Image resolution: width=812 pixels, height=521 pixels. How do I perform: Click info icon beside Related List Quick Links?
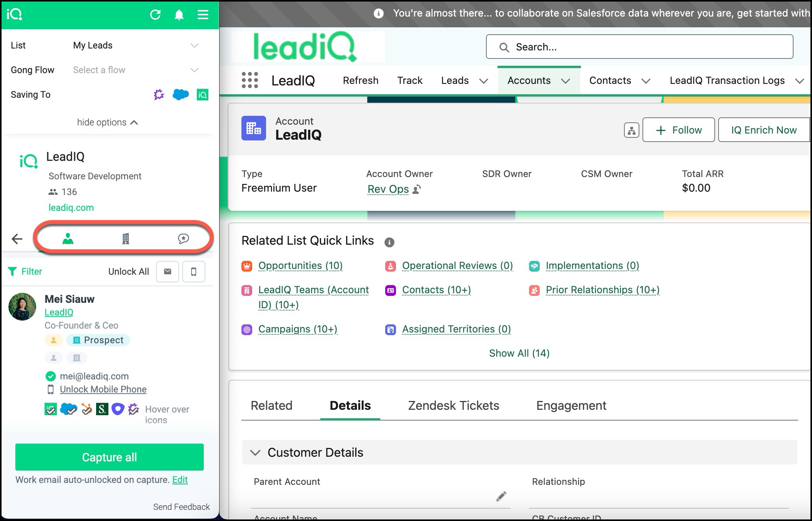[389, 242]
